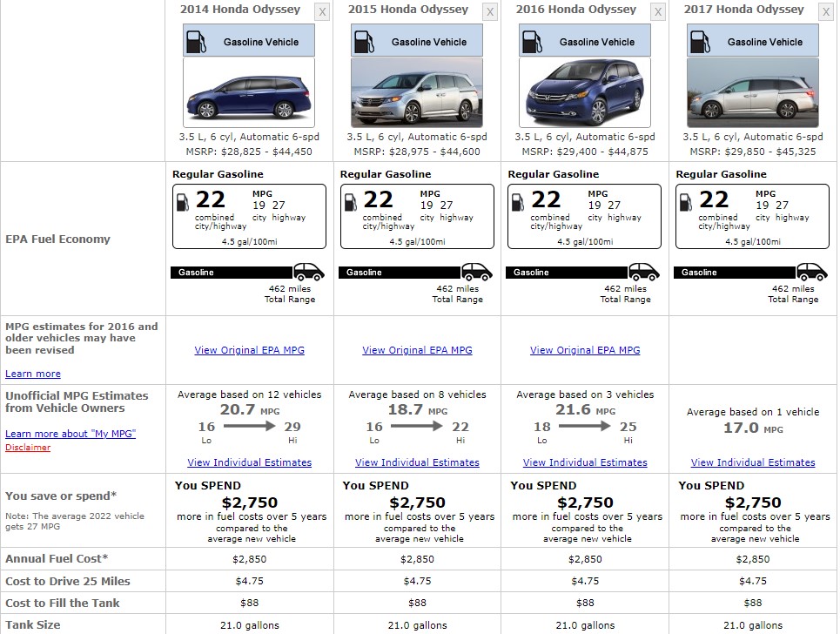The height and width of the screenshot is (634, 840).
Task: Click the Annual Fuel Cost row label
Action: coord(57,558)
